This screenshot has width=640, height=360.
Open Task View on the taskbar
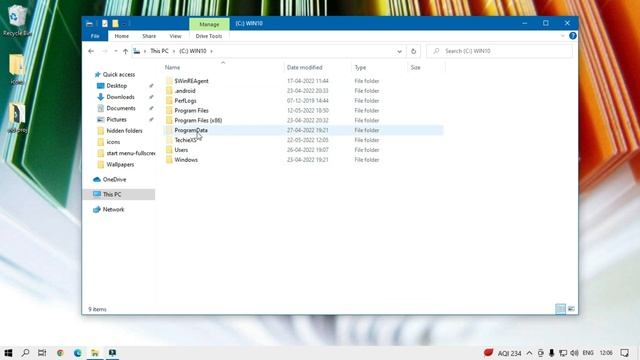(42, 353)
